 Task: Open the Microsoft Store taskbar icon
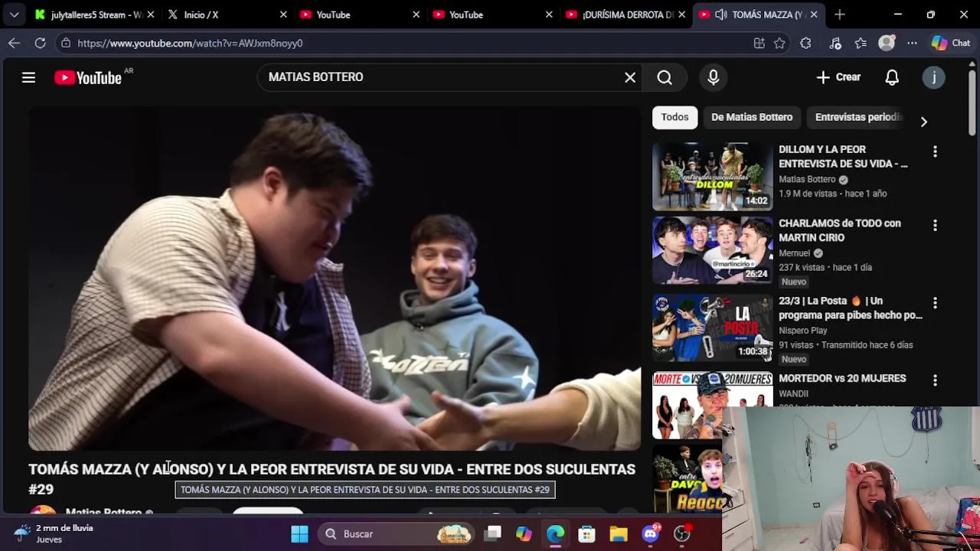point(586,533)
